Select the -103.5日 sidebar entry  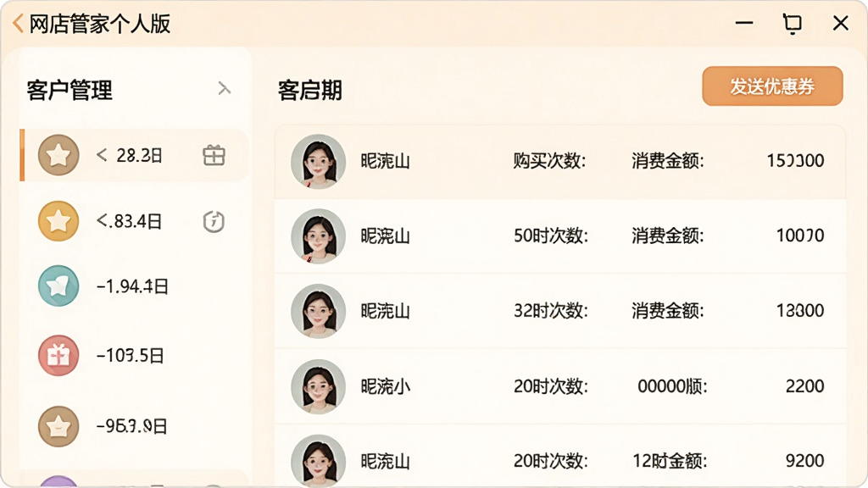pos(134,355)
